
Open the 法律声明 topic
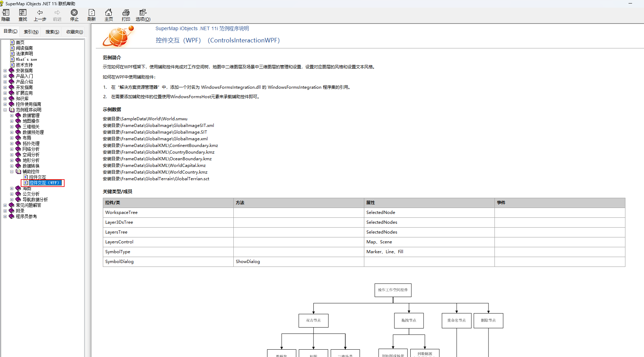[24, 54]
